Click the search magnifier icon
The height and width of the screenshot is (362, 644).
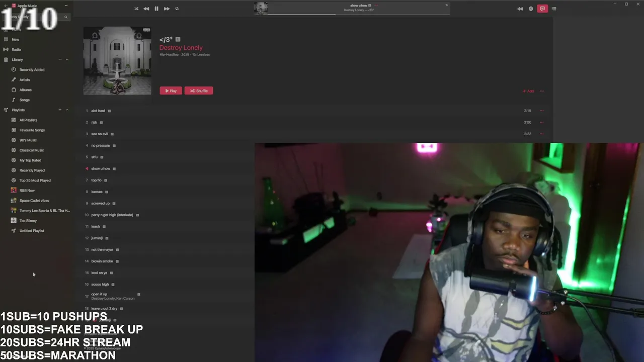tap(65, 17)
